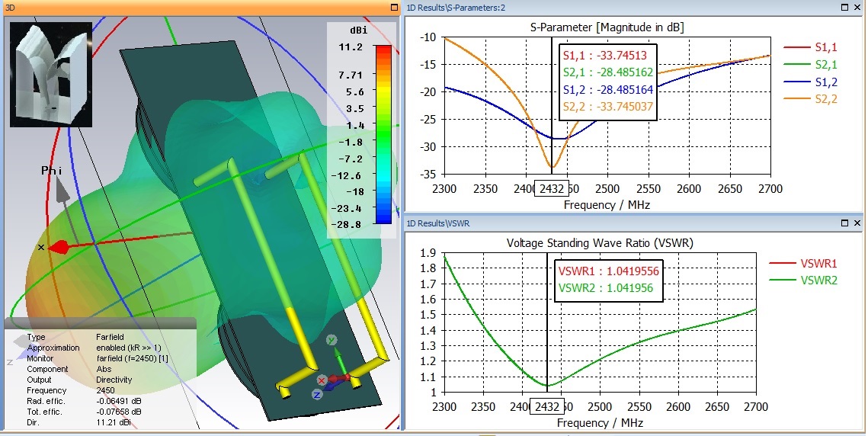868x436 pixels.
Task: Click the 'Monitor farfield (f=2450) [1]' row
Action: tap(97, 358)
